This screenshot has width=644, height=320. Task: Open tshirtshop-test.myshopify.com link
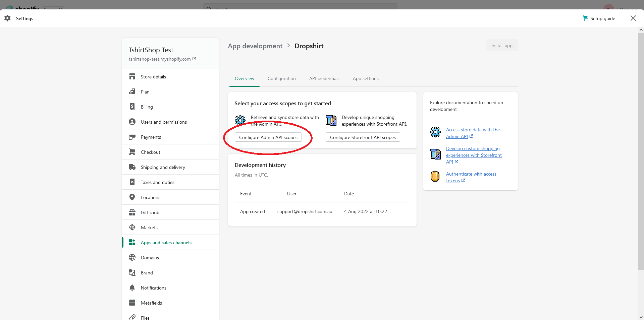click(160, 59)
